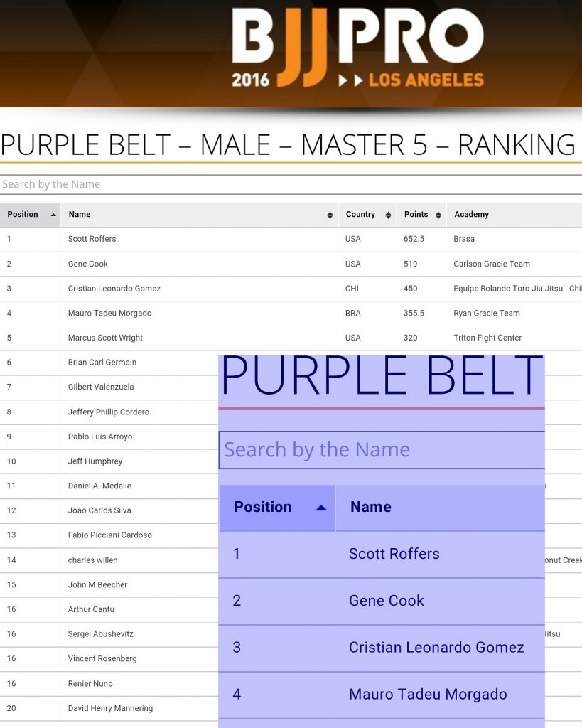Image resolution: width=582 pixels, height=728 pixels.
Task: Focus the enlarged Search by the Name field
Action: coord(382,450)
